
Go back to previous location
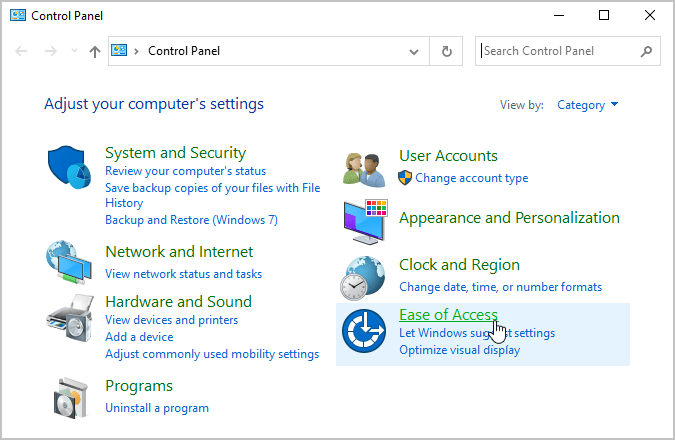coord(21,51)
